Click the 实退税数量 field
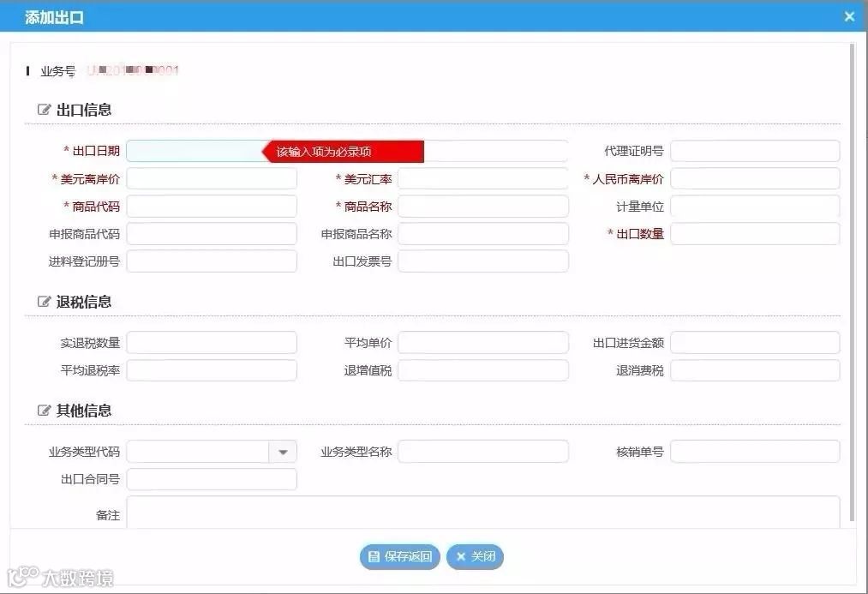868x594 pixels. point(212,343)
